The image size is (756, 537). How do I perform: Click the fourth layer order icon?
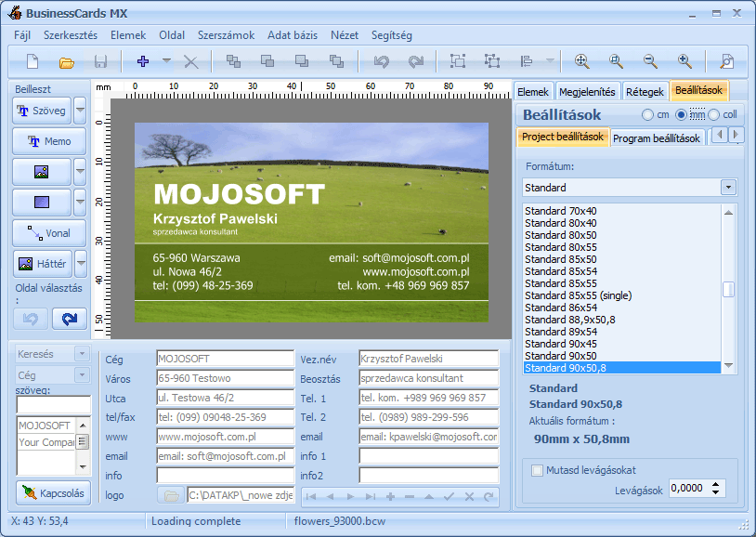coord(336,61)
